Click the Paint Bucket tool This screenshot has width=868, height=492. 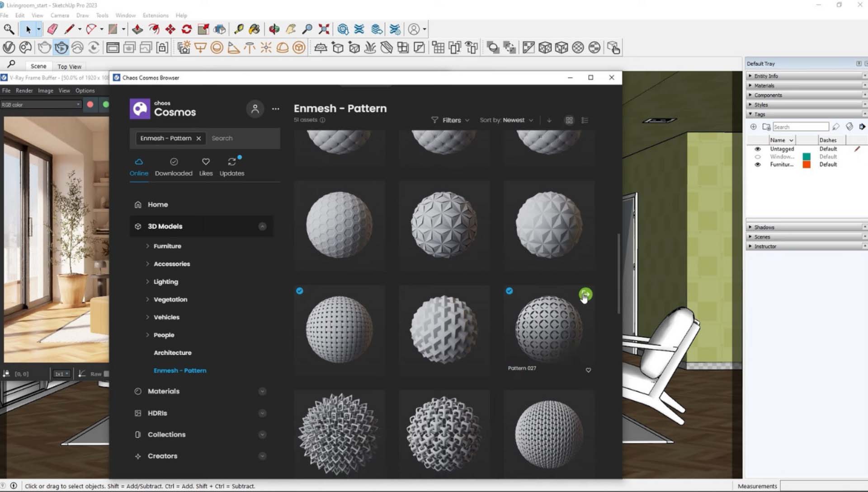[255, 29]
